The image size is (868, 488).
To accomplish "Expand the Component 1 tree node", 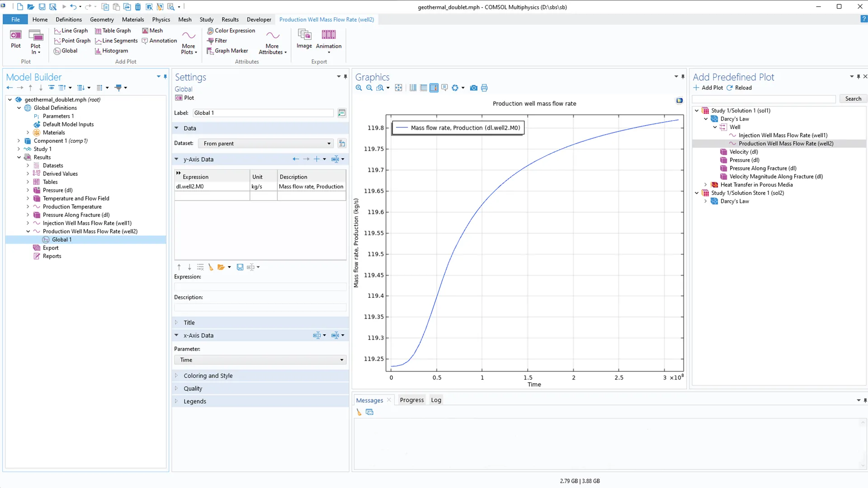I will (x=19, y=141).
